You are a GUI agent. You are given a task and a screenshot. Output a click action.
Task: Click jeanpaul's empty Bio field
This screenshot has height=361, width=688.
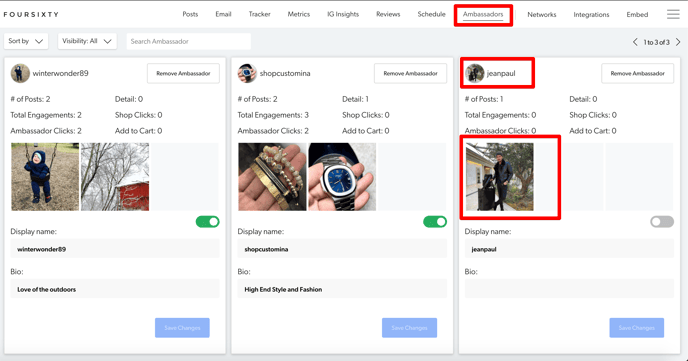569,289
